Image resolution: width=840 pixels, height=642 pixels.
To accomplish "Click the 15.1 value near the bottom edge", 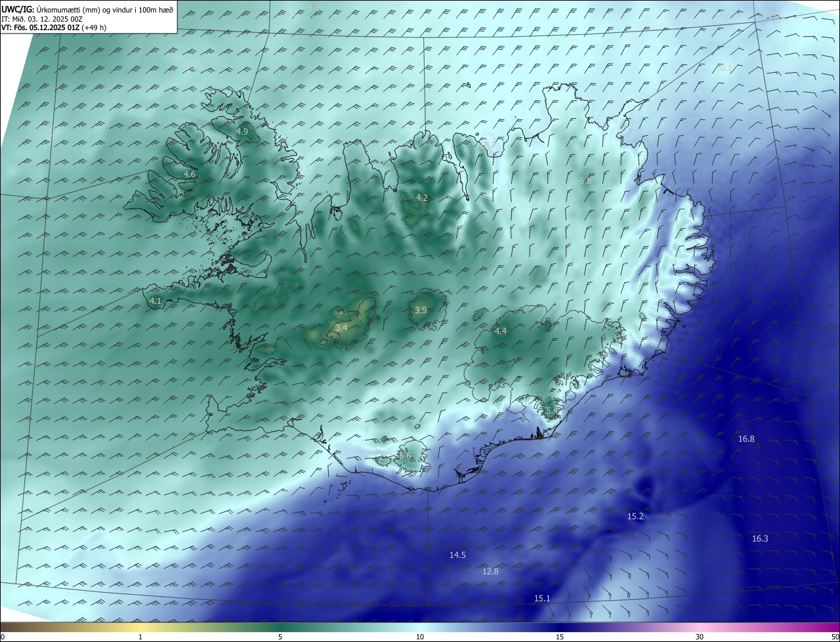I will [x=542, y=599].
